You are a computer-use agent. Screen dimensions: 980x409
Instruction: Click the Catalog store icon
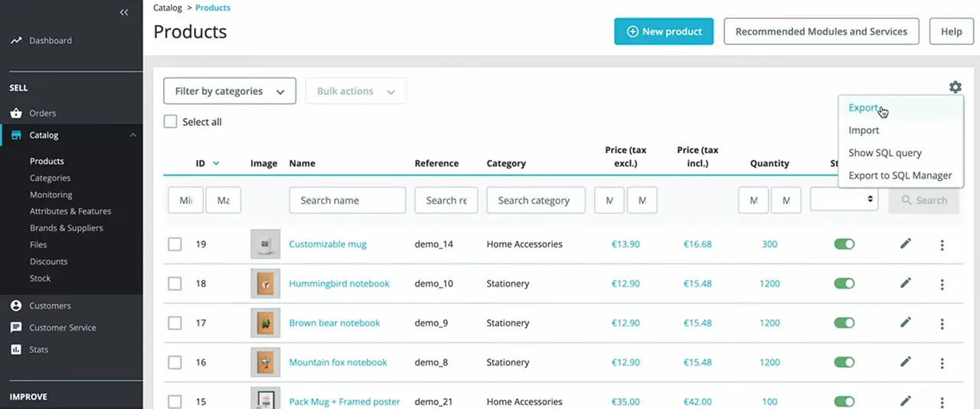click(16, 135)
